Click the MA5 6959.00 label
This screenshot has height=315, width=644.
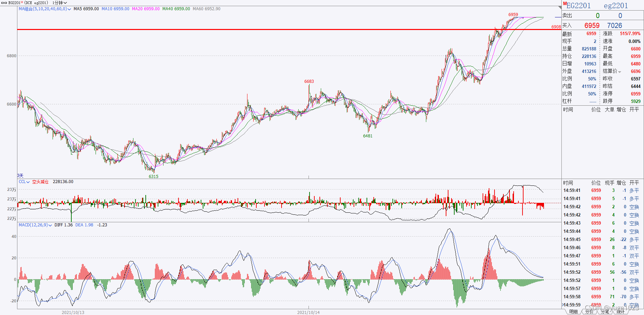(x=86, y=9)
